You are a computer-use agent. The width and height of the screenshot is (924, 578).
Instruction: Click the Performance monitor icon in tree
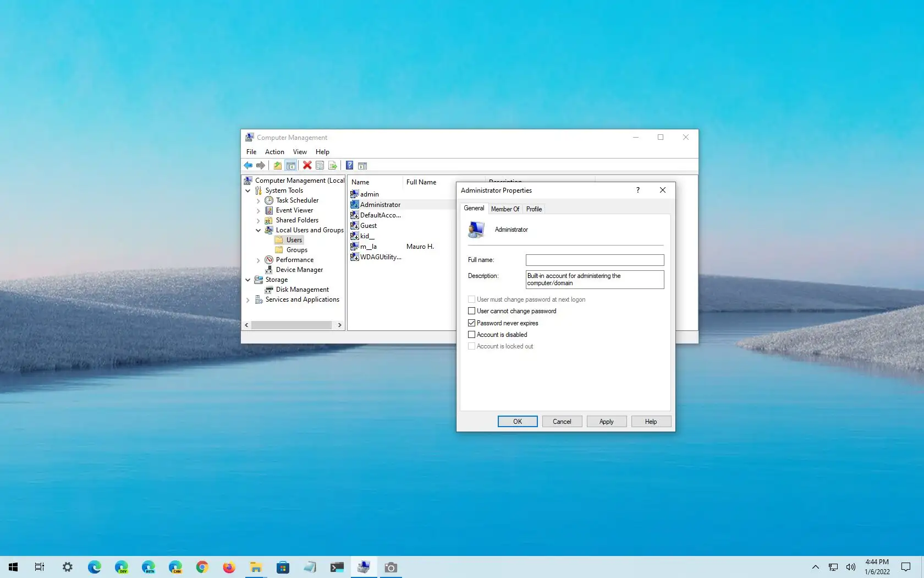pyautogui.click(x=269, y=260)
